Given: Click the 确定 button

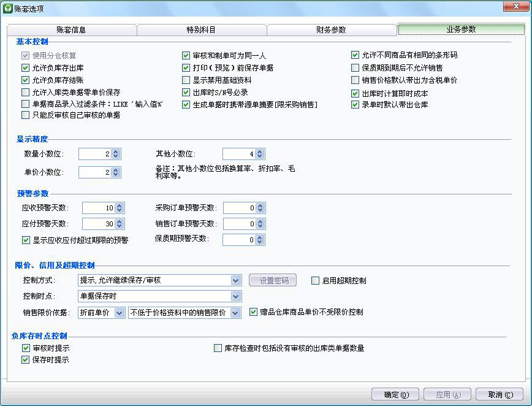Looking at the screenshot, I should [x=395, y=395].
